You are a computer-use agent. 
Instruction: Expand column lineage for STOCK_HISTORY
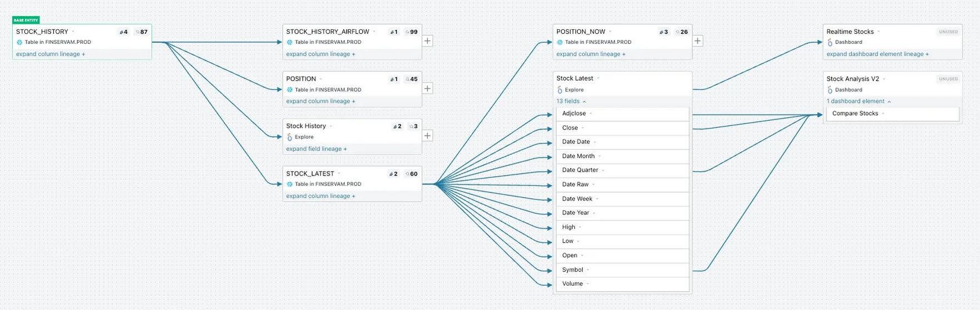(x=51, y=54)
